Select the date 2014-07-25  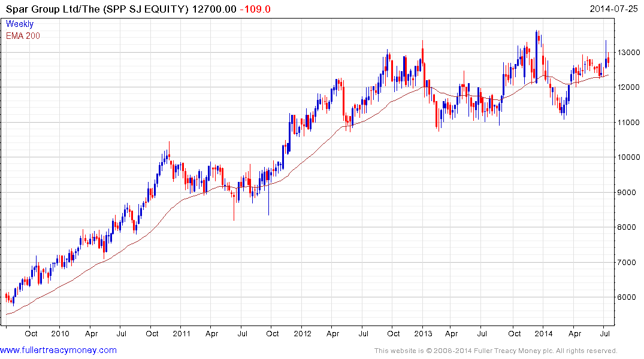click(x=613, y=8)
